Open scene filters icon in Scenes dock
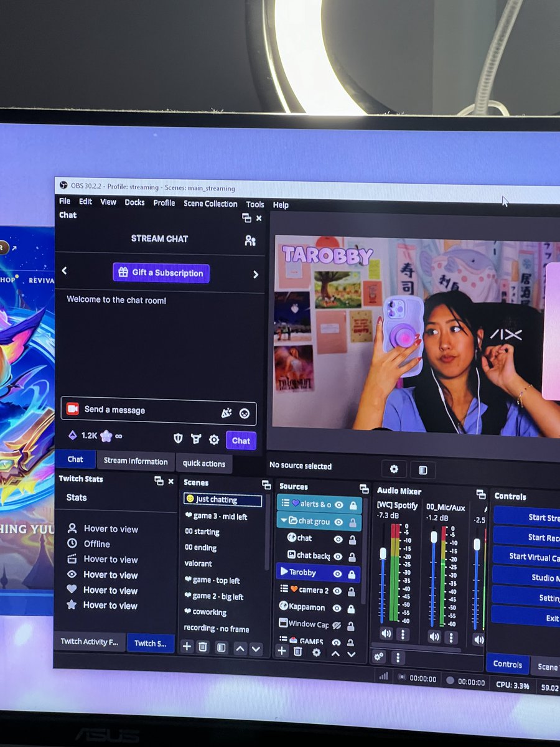The width and height of the screenshot is (560, 747). tap(221, 647)
